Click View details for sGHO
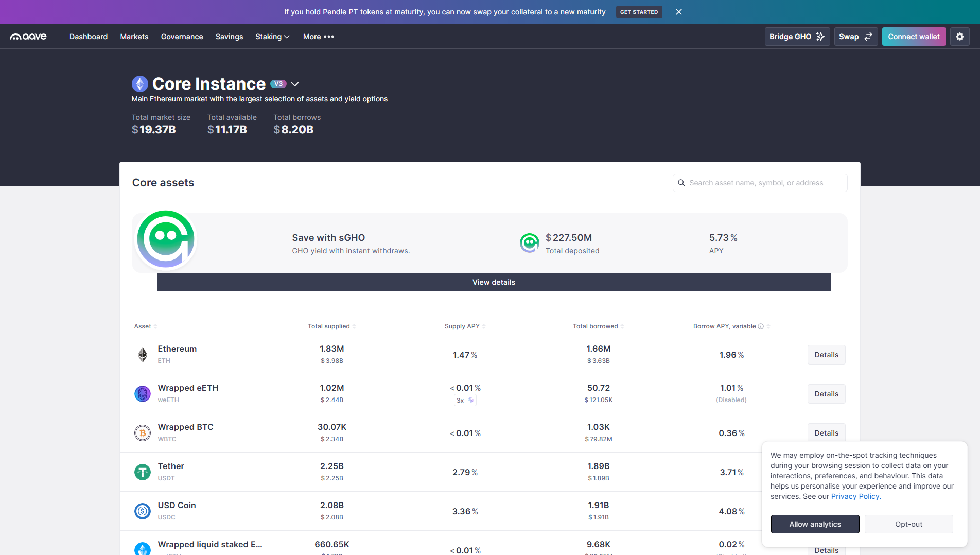The image size is (980, 555). (x=494, y=282)
